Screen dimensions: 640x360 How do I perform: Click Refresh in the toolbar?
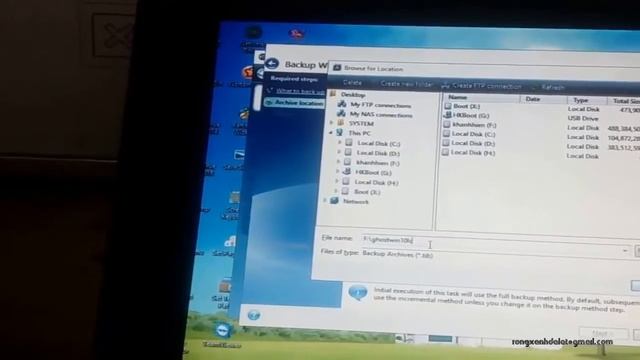pos(553,87)
